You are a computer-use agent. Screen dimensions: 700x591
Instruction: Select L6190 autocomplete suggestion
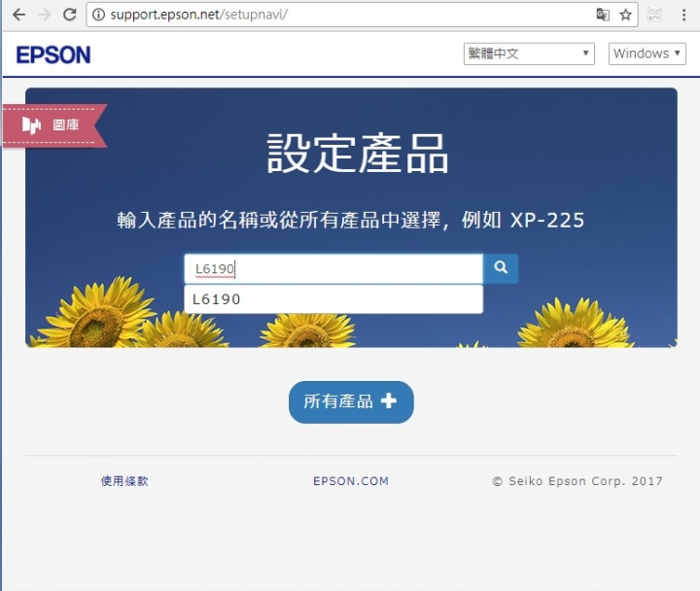pos(333,299)
